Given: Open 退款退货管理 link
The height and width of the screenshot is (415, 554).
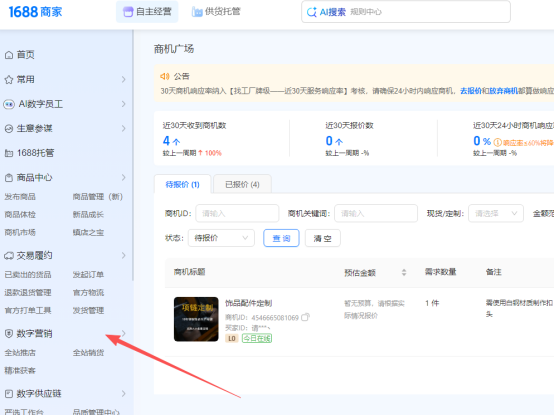Looking at the screenshot, I should point(28,292).
